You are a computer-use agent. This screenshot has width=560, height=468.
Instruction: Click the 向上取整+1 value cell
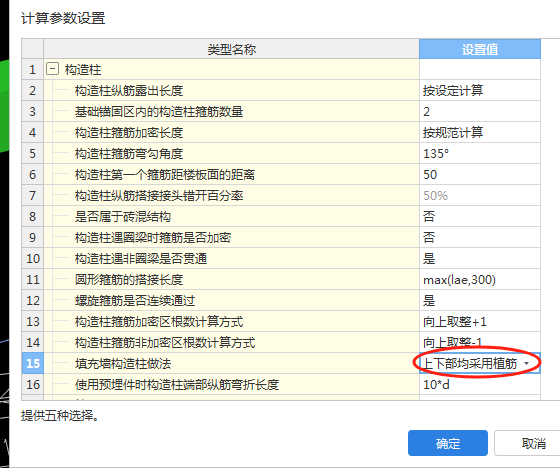click(480, 322)
